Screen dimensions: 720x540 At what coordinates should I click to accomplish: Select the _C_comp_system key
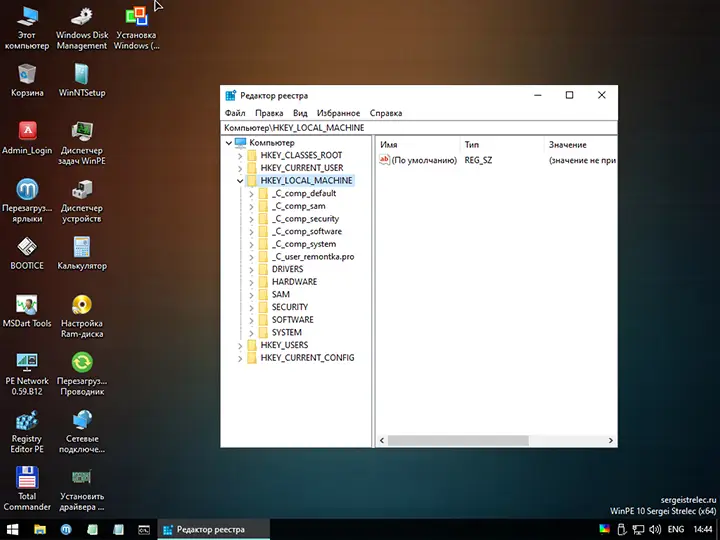click(x=304, y=244)
